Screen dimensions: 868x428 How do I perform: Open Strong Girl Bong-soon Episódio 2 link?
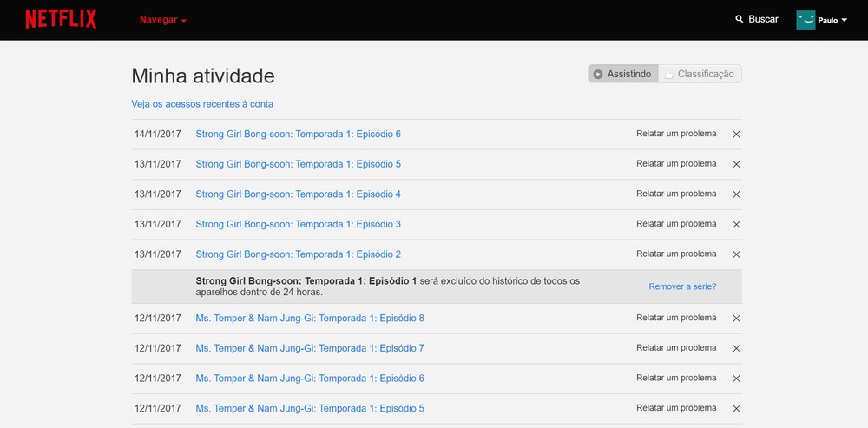tap(298, 254)
